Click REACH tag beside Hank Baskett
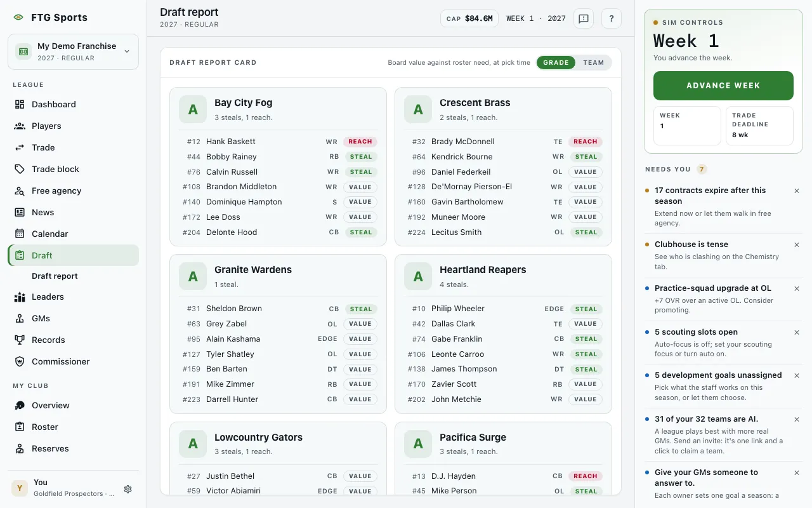The height and width of the screenshot is (508, 812). [360, 142]
